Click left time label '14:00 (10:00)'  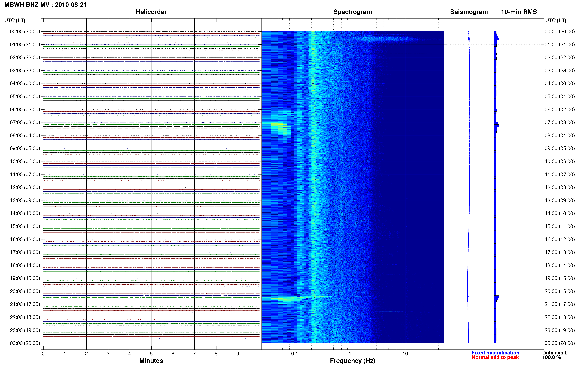[x=25, y=213]
